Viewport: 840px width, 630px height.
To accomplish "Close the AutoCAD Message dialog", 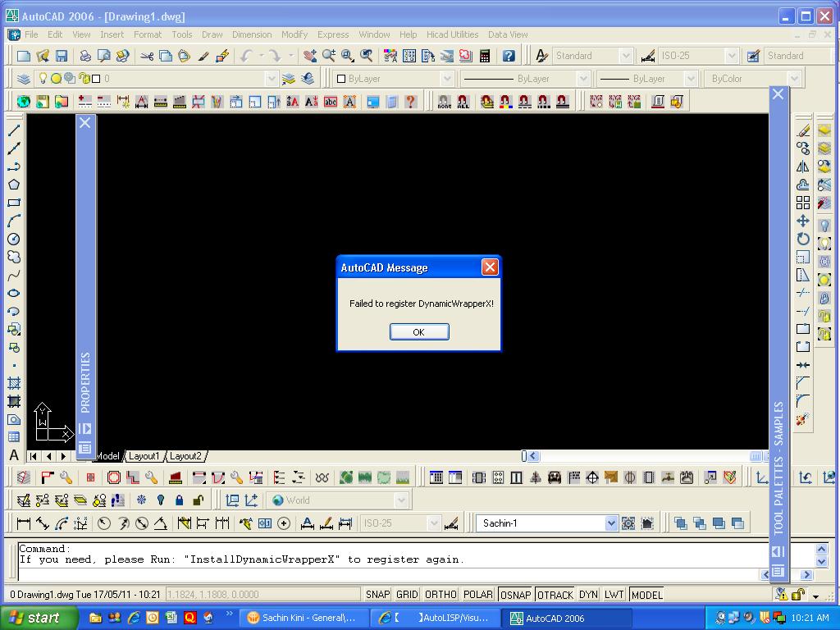I will click(x=490, y=267).
